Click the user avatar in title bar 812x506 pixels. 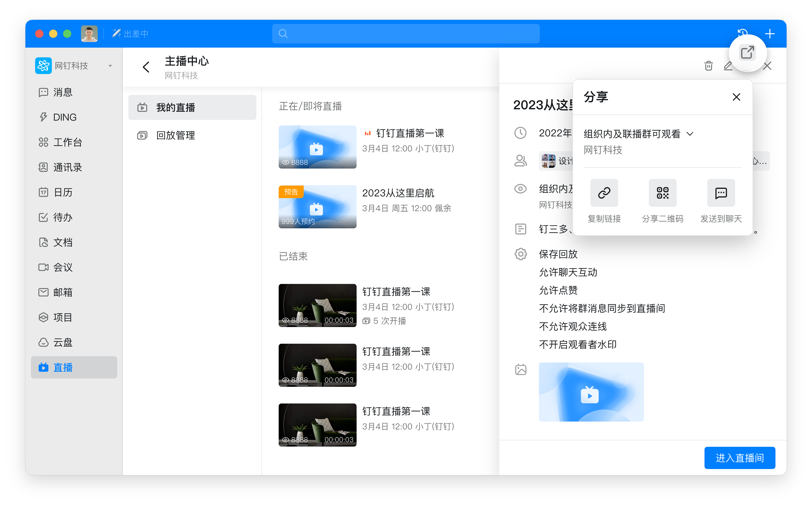click(89, 34)
